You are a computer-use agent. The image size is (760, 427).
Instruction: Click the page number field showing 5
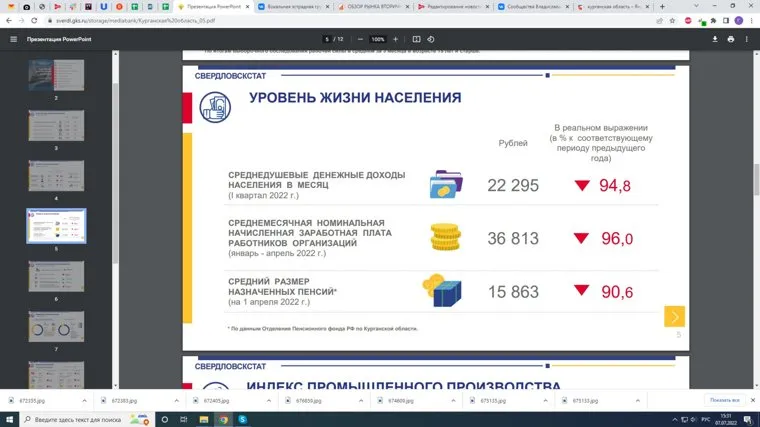[x=326, y=39]
